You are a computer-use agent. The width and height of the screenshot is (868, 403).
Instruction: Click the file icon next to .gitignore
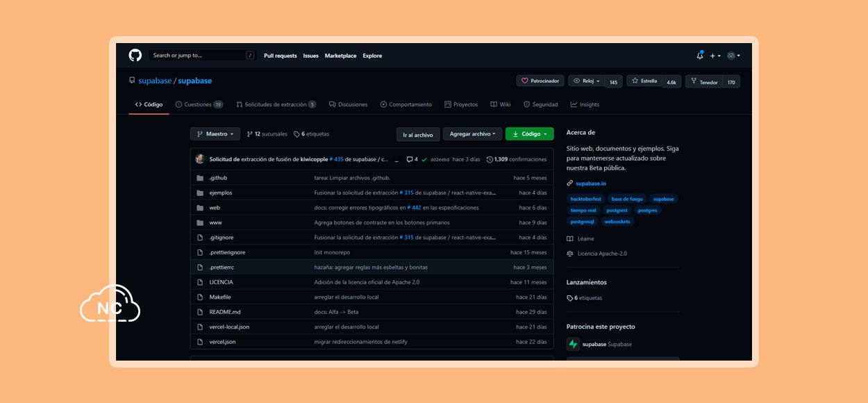pos(200,238)
